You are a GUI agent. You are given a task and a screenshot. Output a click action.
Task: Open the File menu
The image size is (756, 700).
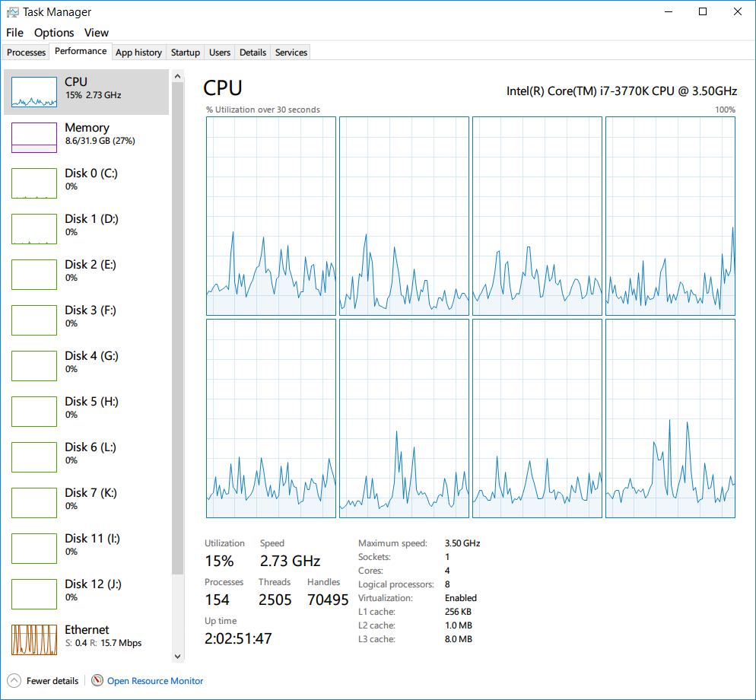[x=14, y=32]
